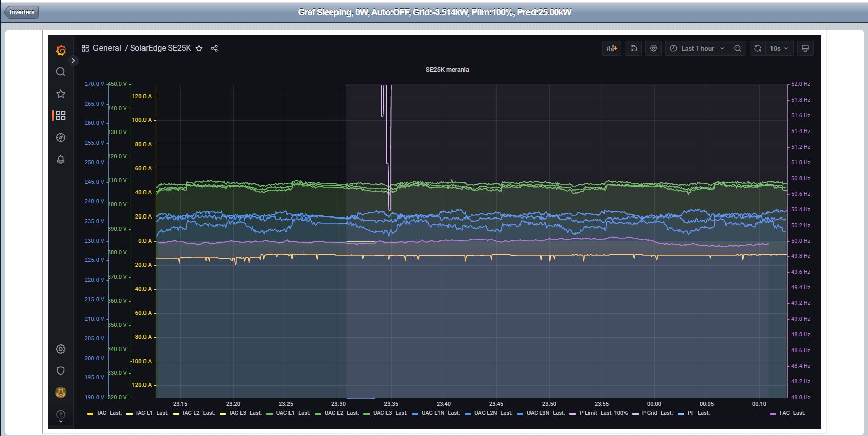Toggle the FAC series in legend
The width and height of the screenshot is (868, 436).
click(x=784, y=413)
